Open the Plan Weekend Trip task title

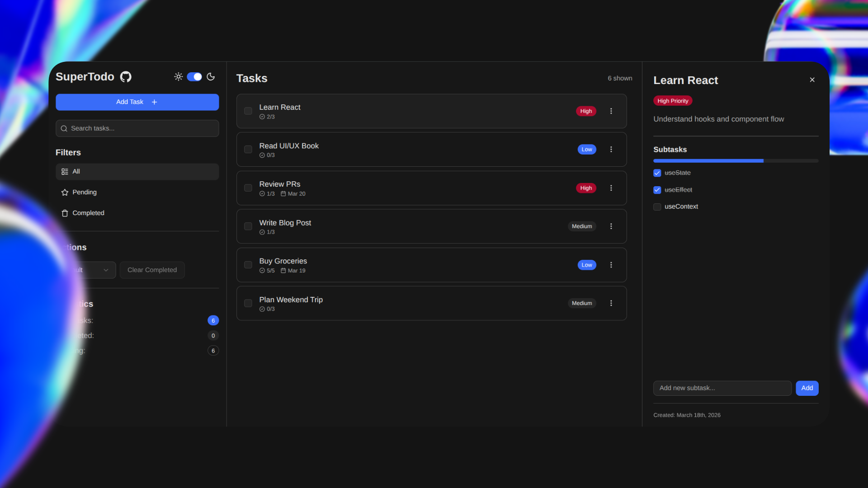click(x=291, y=300)
